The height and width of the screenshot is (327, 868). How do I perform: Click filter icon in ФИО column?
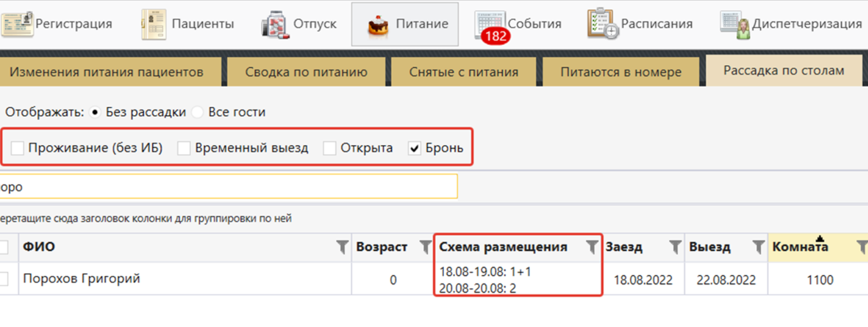pos(342,247)
